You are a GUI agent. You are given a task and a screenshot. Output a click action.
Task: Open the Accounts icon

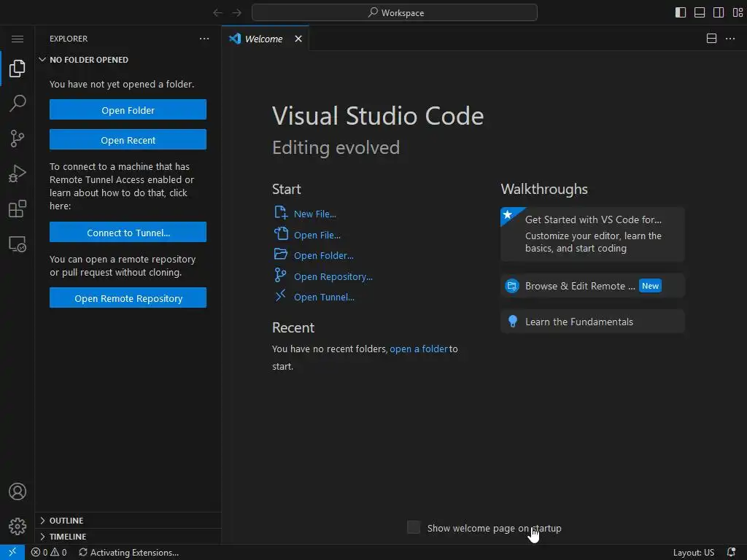[x=18, y=491]
